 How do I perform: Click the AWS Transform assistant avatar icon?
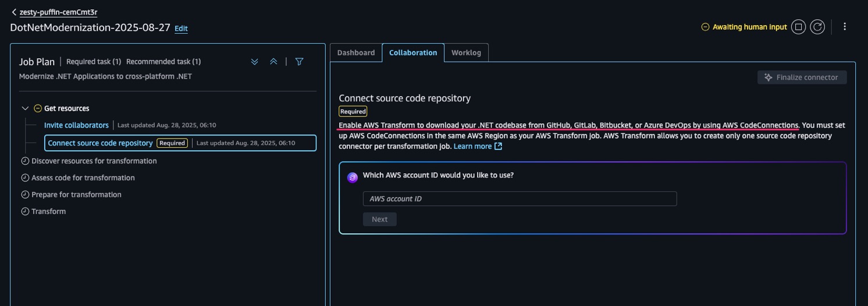point(352,177)
